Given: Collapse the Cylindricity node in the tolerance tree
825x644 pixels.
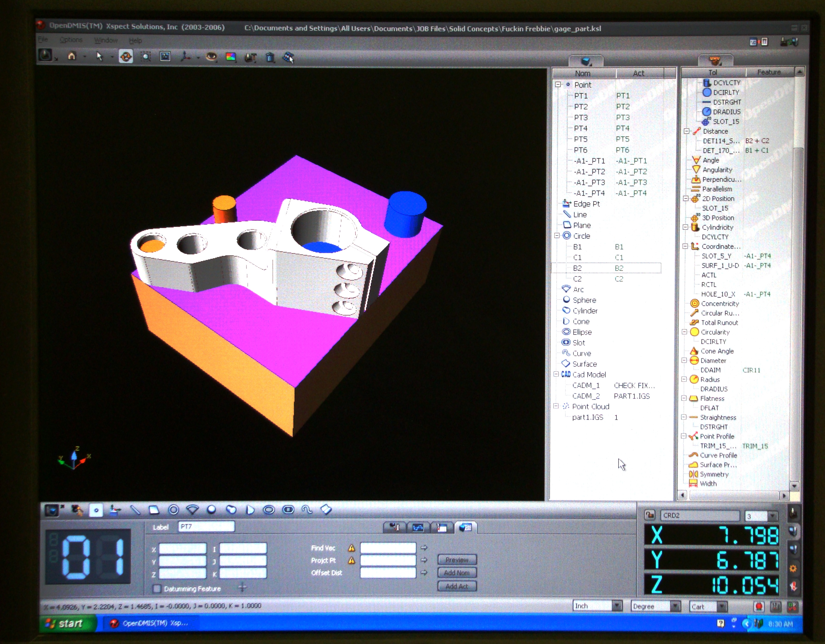Looking at the screenshot, I should [686, 227].
